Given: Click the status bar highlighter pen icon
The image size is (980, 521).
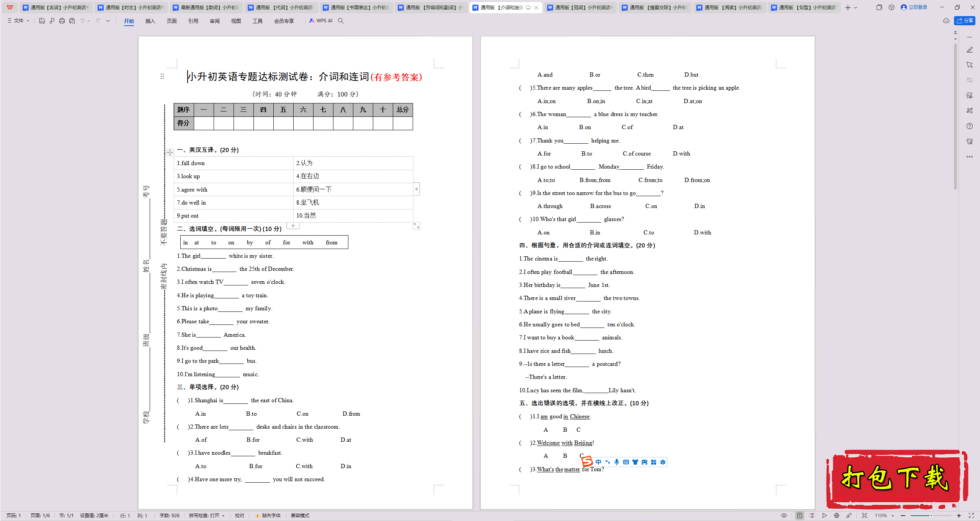Looking at the screenshot, I should tap(849, 516).
